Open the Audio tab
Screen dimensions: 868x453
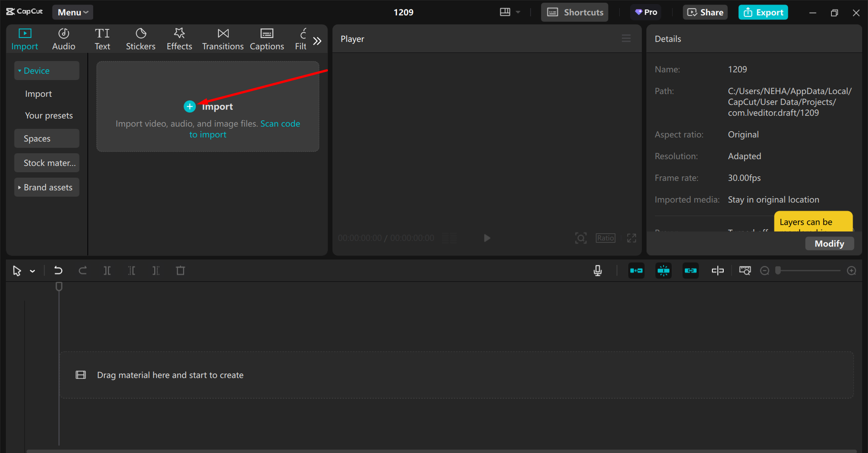63,39
